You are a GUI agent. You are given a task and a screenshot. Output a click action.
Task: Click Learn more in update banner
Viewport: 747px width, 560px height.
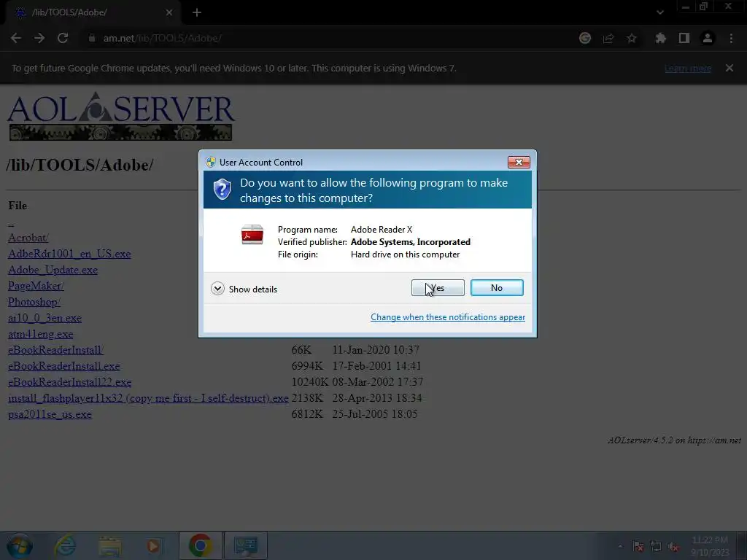tap(688, 68)
